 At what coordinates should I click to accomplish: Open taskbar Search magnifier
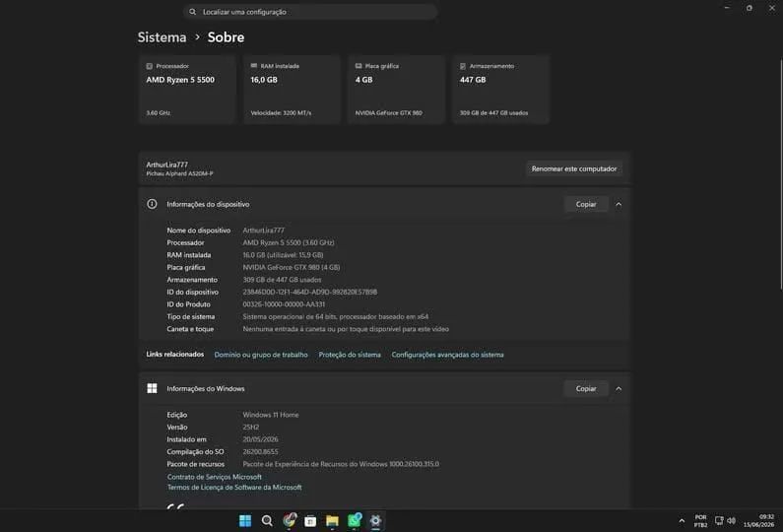[x=267, y=521]
